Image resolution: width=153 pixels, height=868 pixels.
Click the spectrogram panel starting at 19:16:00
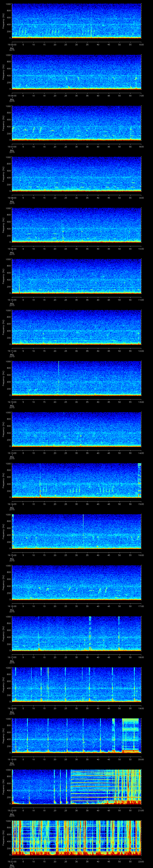point(77,583)
